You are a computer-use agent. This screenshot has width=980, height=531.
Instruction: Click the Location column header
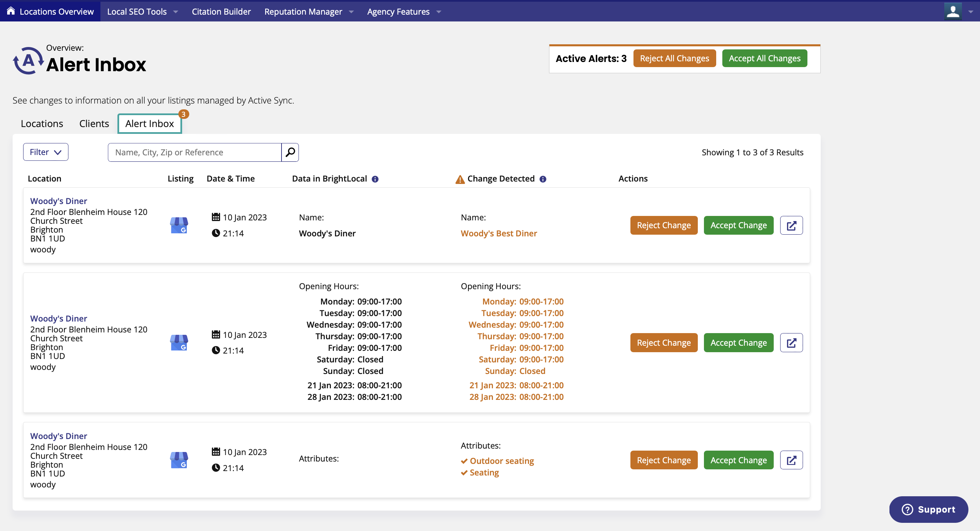point(45,178)
